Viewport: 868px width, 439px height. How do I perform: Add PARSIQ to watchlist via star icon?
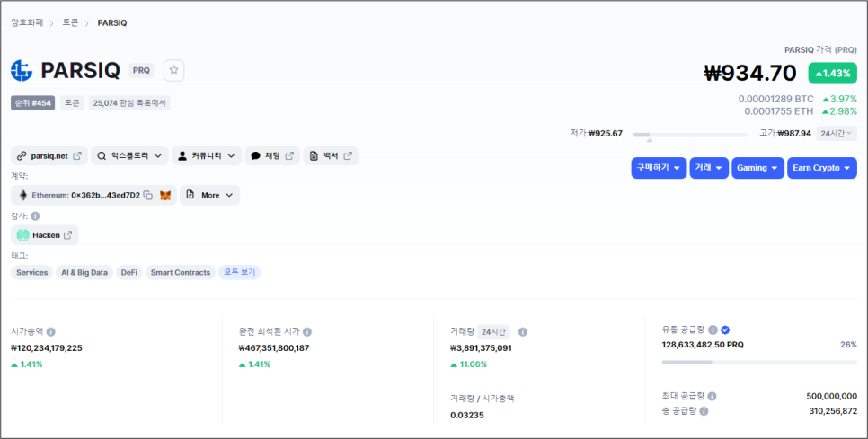pyautogui.click(x=173, y=70)
